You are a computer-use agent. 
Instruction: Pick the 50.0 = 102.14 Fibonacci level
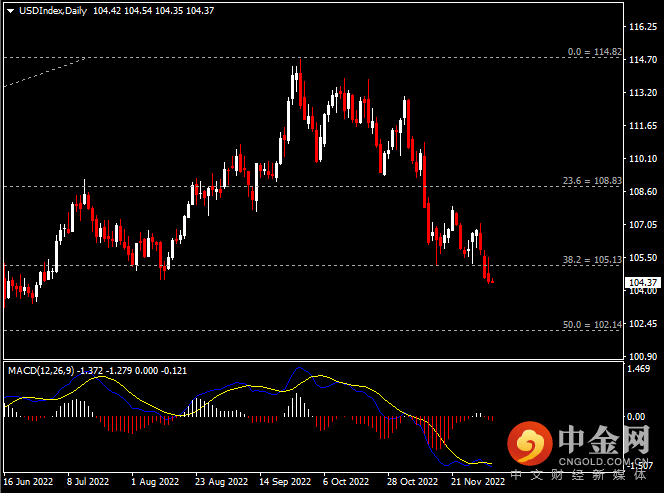click(x=592, y=325)
